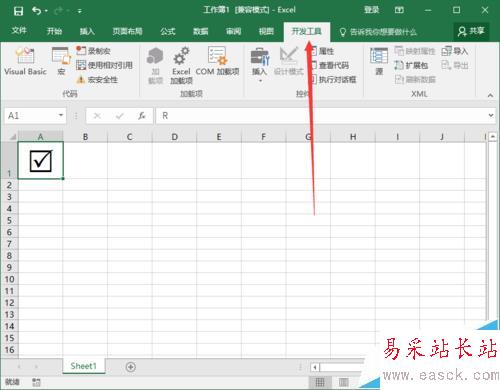Open the Visual Basic editor
The width and height of the screenshot is (500, 390).
pos(25,61)
